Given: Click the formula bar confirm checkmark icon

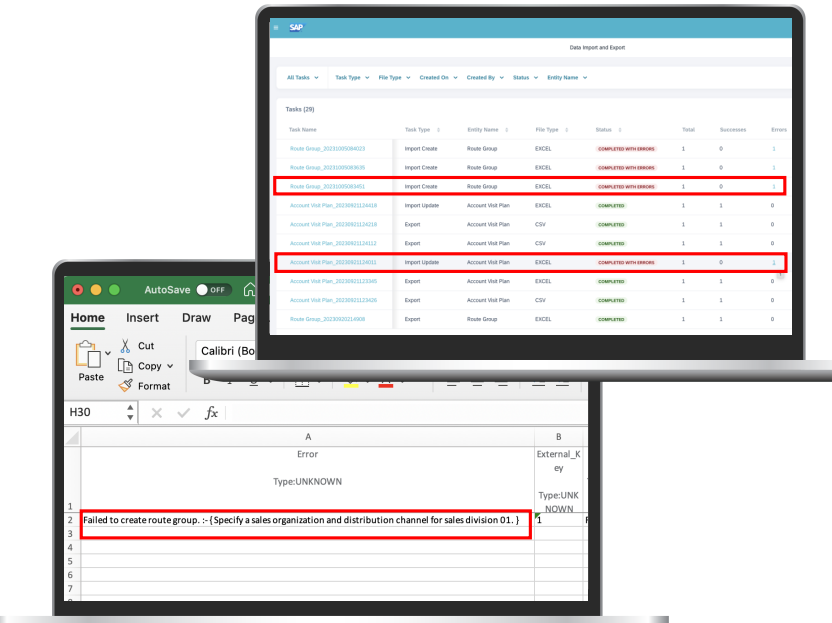Looking at the screenshot, I should coord(184,412).
